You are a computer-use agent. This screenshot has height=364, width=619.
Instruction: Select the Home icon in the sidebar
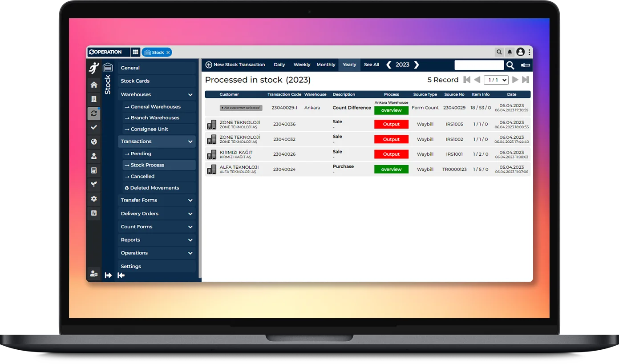click(x=93, y=85)
